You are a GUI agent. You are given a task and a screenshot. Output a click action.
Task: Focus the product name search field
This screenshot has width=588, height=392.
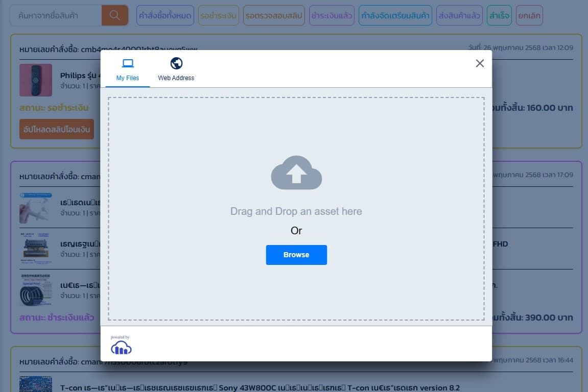56,15
